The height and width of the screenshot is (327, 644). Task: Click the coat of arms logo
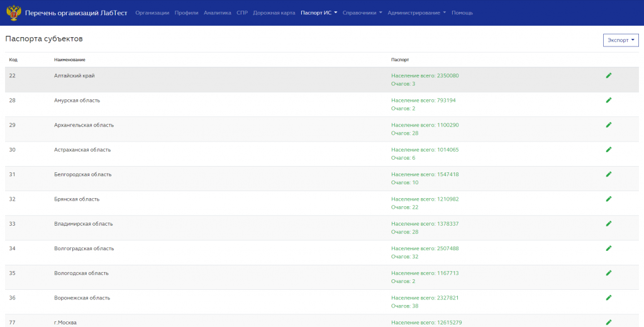(x=14, y=13)
